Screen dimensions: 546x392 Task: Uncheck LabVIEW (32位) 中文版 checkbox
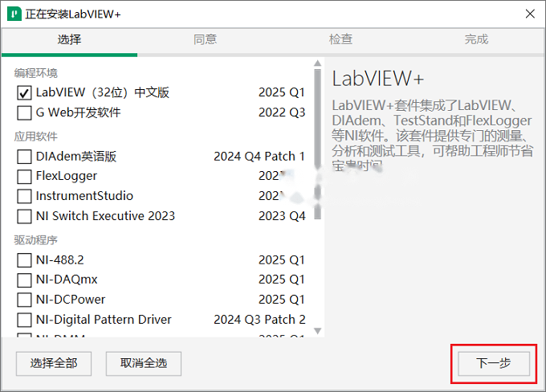pos(24,93)
